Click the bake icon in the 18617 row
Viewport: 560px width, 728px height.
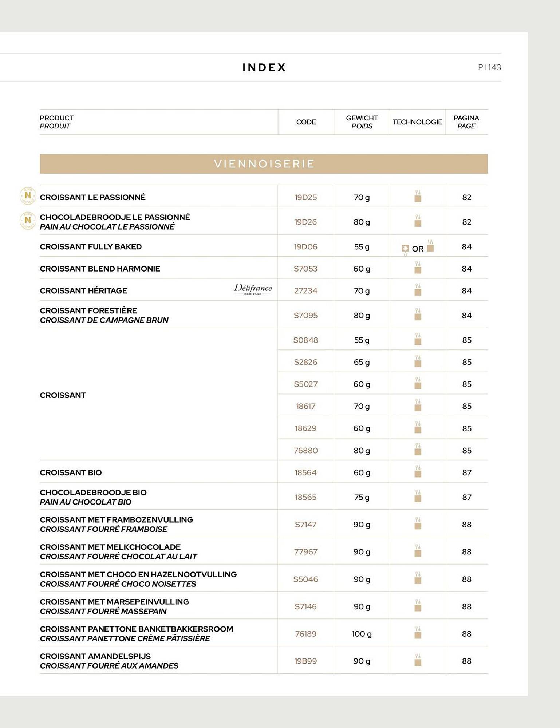(x=418, y=405)
